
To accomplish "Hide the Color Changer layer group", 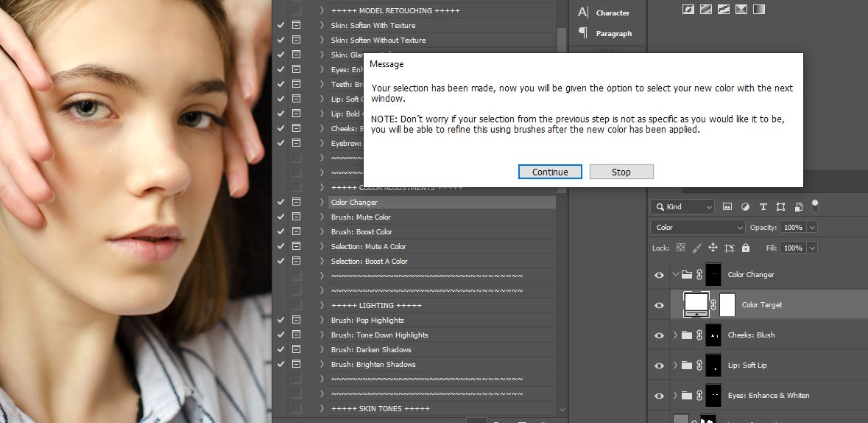I will (659, 275).
